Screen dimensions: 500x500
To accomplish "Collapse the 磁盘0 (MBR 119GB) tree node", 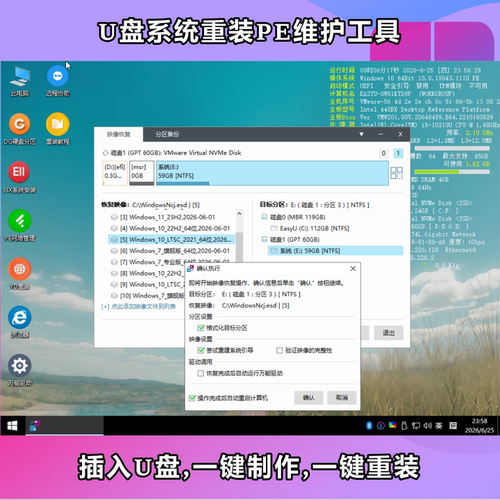I will pos(264,217).
